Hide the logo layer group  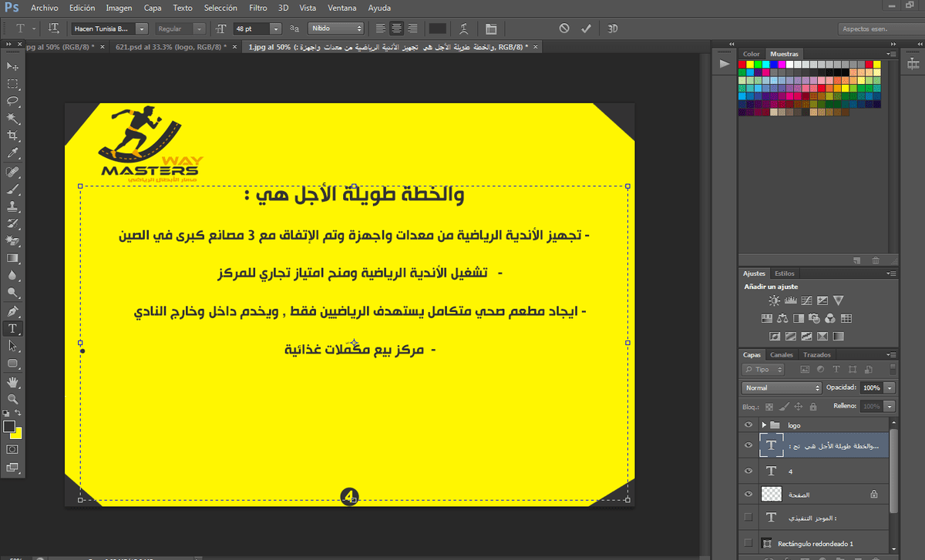coord(748,425)
